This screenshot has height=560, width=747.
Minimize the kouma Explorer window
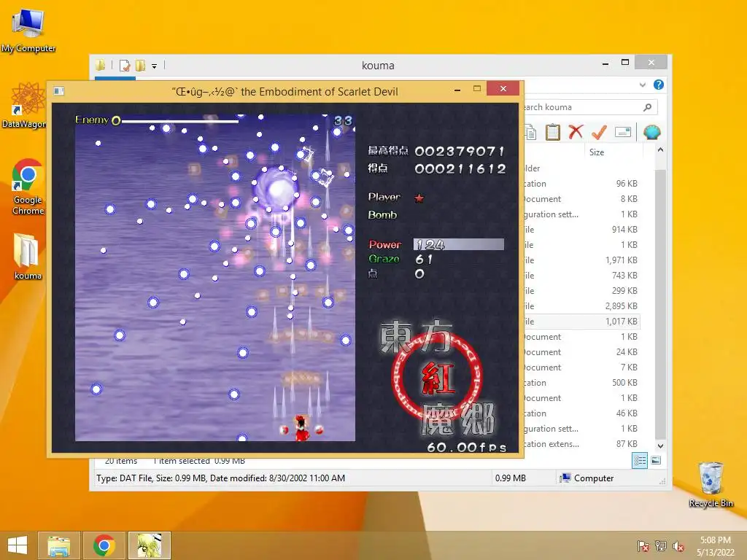pyautogui.click(x=605, y=63)
